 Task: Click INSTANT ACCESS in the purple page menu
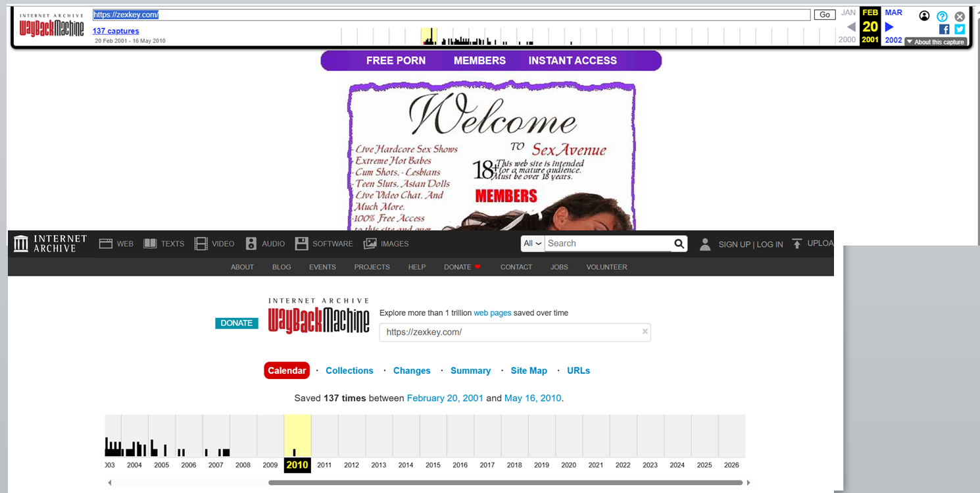[573, 61]
